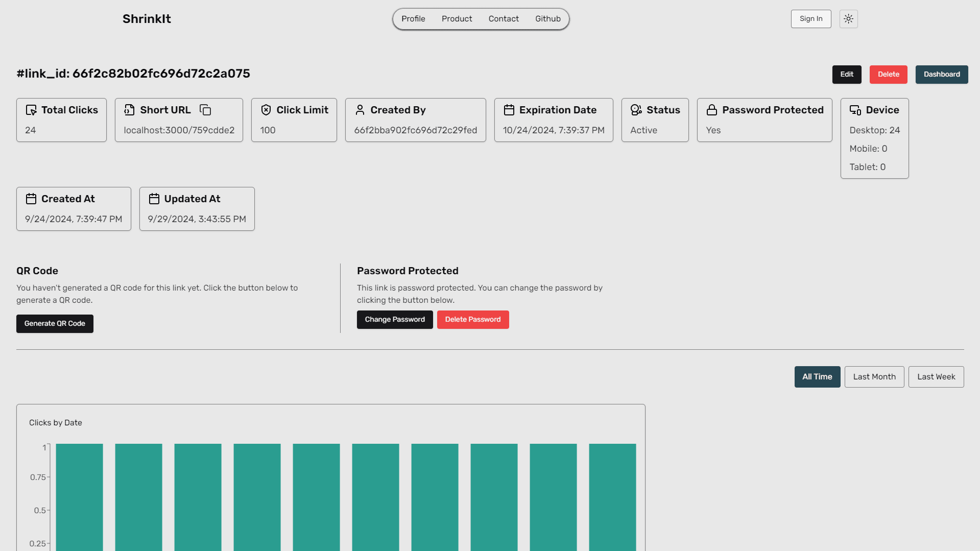
Task: Select the All Time filter
Action: [817, 377]
